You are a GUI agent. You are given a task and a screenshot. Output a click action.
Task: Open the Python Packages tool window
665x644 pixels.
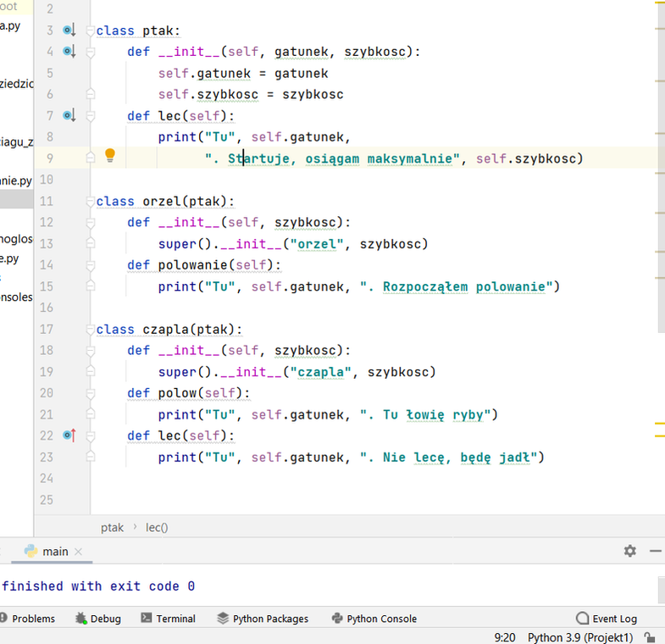[263, 619]
